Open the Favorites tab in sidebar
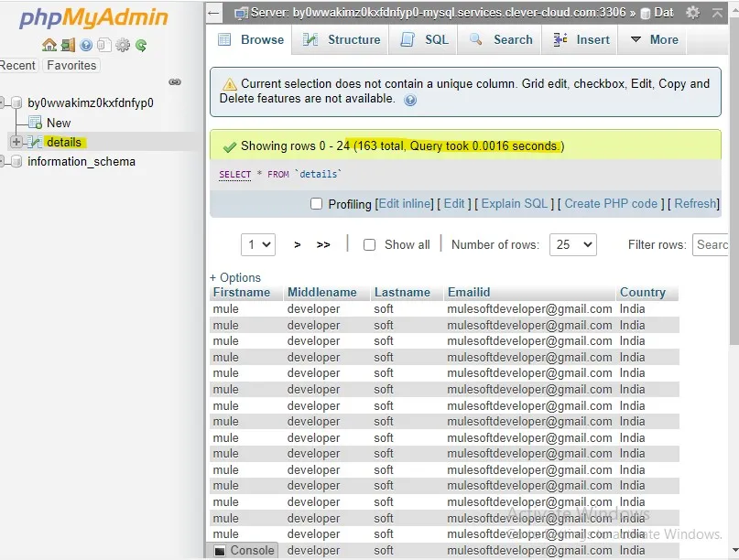Viewport: 739px width, 560px height. coord(71,66)
